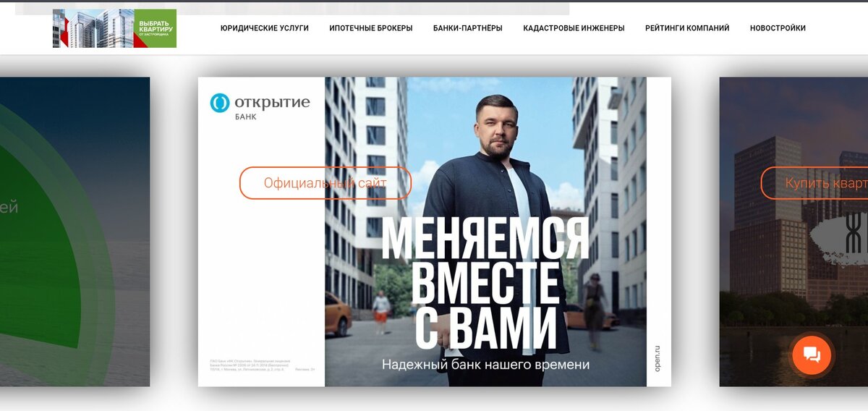Screen dimensions: 868x411
Task: Open Юридические услуги menu item
Action: [265, 28]
